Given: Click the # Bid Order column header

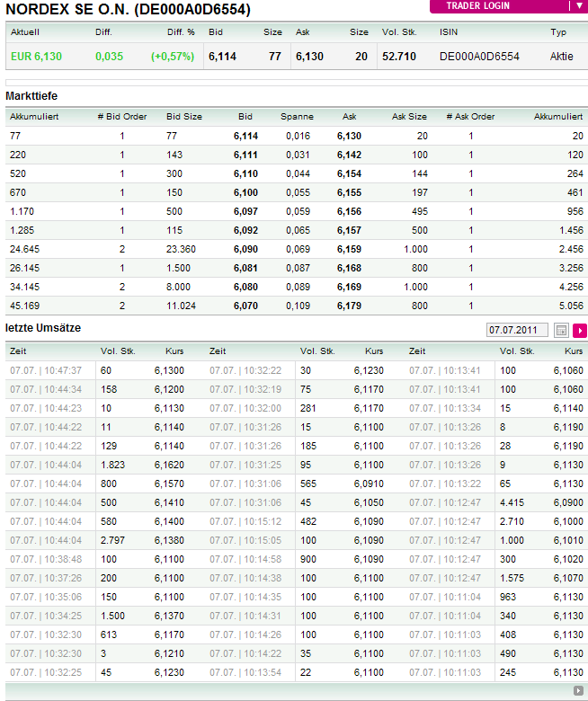Looking at the screenshot, I should 122,117.
